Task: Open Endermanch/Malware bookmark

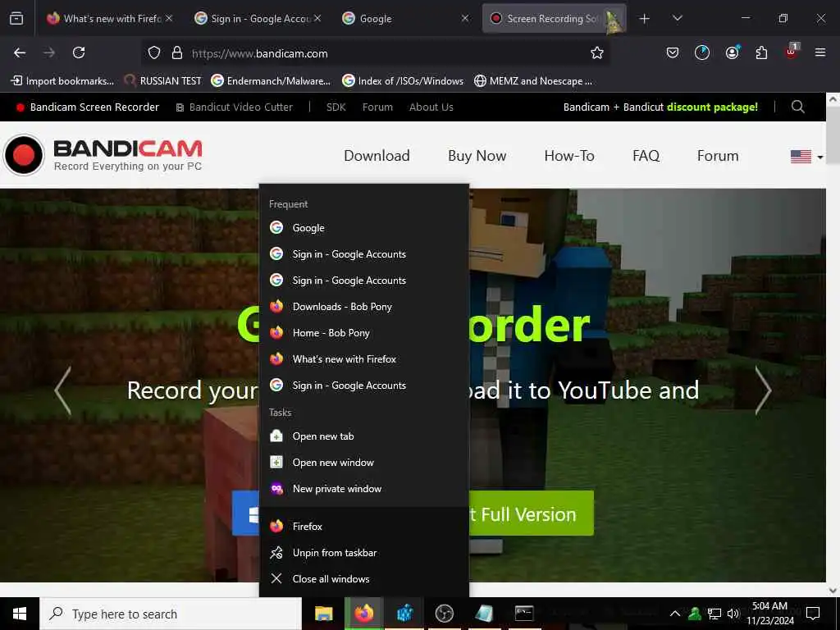Action: tap(271, 81)
